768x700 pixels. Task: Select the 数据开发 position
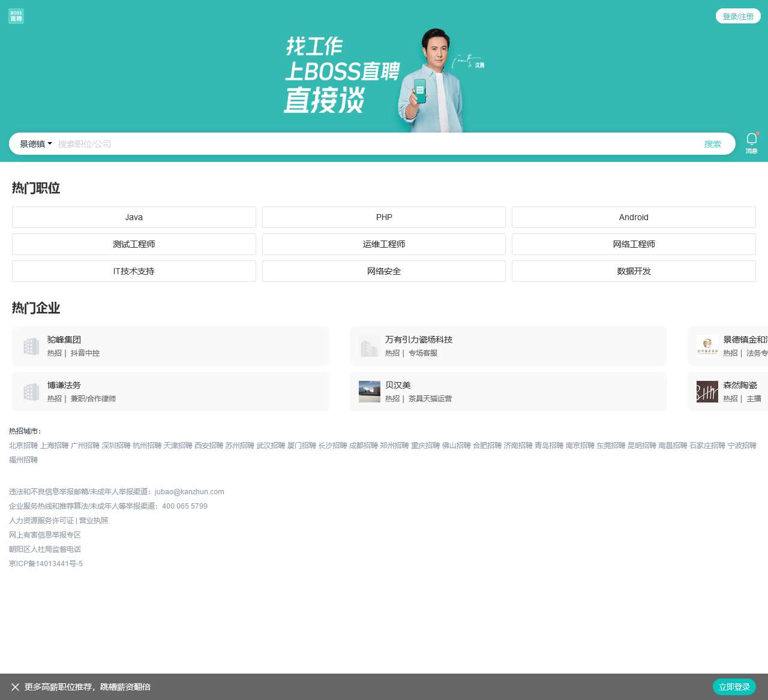point(634,271)
